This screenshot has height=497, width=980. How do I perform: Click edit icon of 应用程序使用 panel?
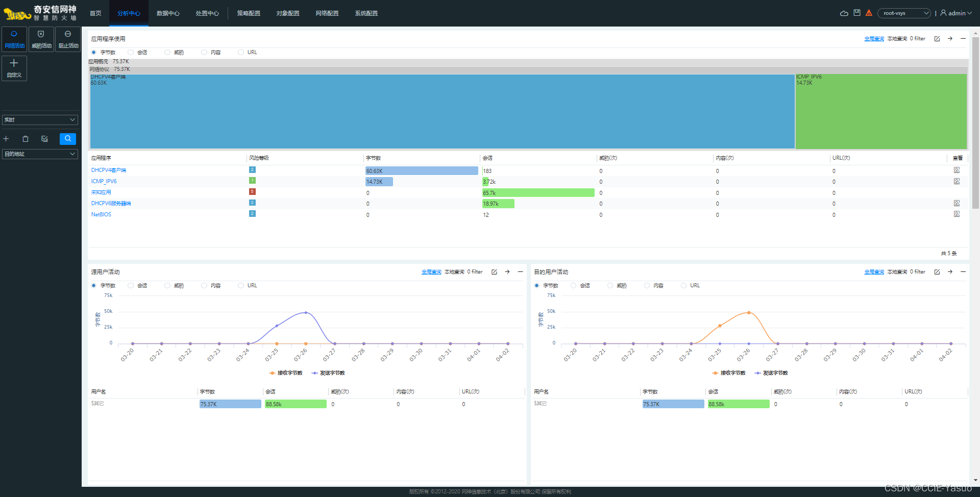(937, 39)
